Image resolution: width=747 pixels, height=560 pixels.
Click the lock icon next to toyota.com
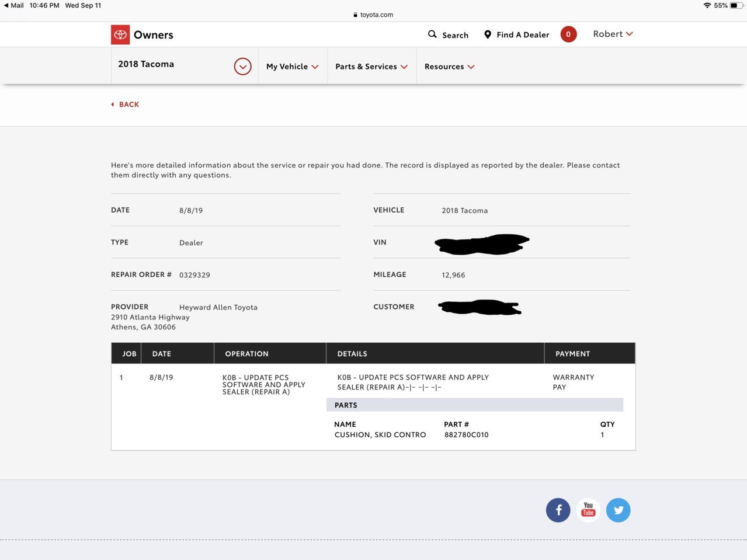(356, 15)
